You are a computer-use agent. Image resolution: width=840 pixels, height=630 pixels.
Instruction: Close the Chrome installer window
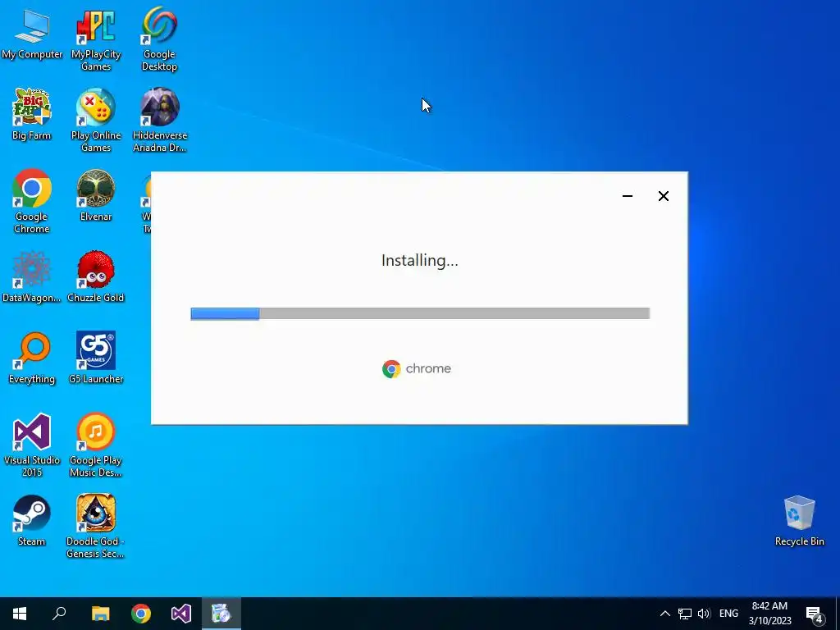pos(663,196)
